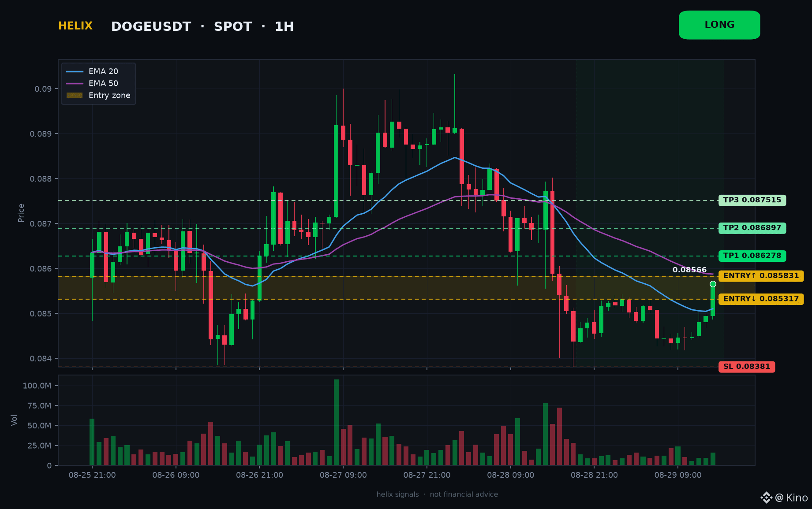Viewport: 812px width, 509px height.
Task: Click the DOGEUSDT symbol title
Action: (x=151, y=26)
